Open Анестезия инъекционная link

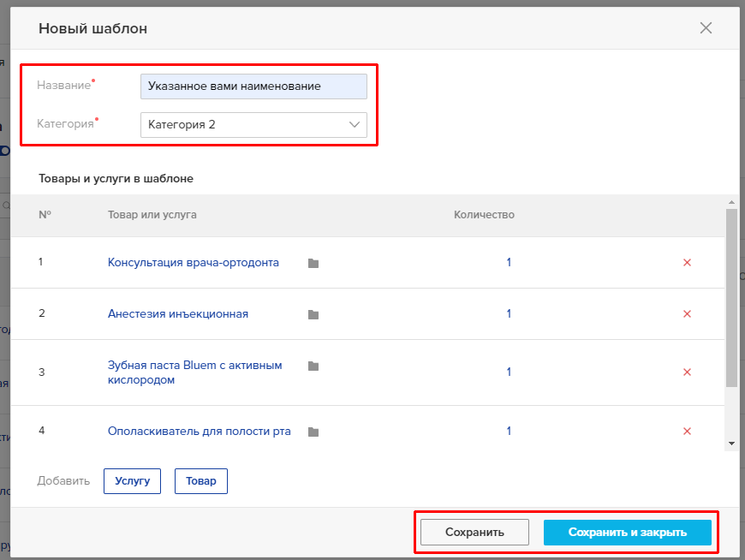coord(178,314)
